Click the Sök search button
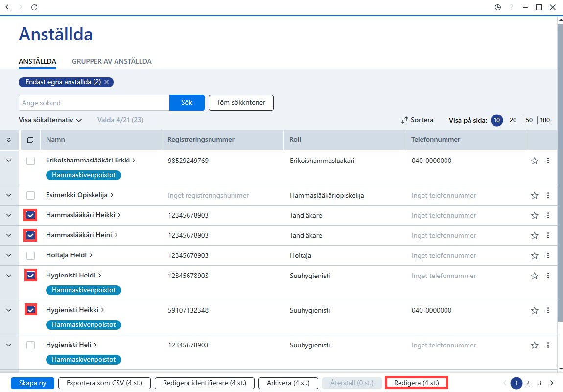This screenshot has height=392, width=563. click(187, 103)
